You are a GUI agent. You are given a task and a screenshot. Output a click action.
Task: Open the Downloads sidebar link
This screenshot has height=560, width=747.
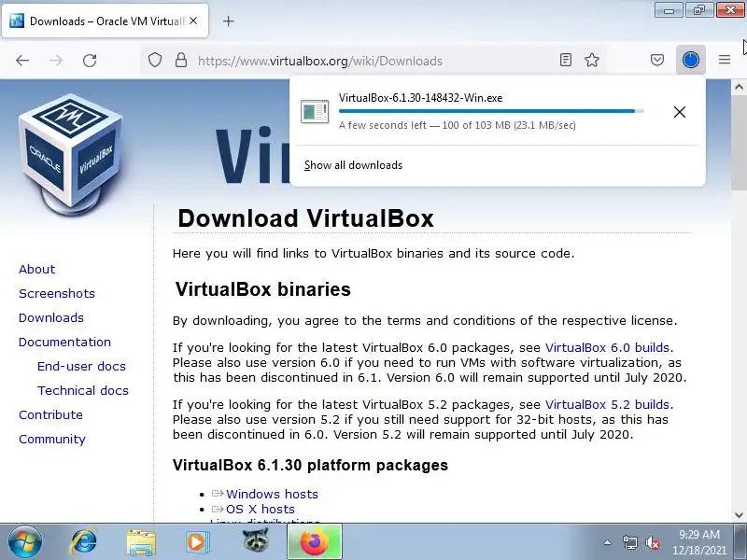click(x=51, y=317)
